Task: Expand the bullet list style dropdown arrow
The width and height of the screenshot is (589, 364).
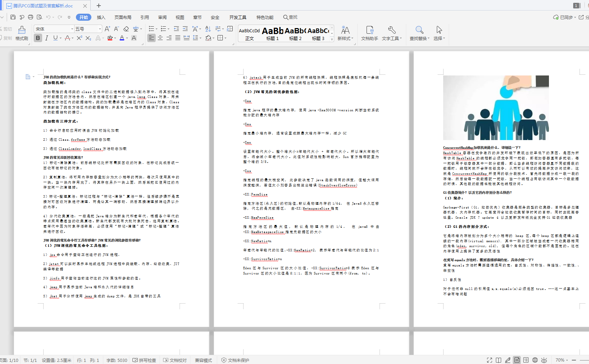Action: click(x=156, y=29)
